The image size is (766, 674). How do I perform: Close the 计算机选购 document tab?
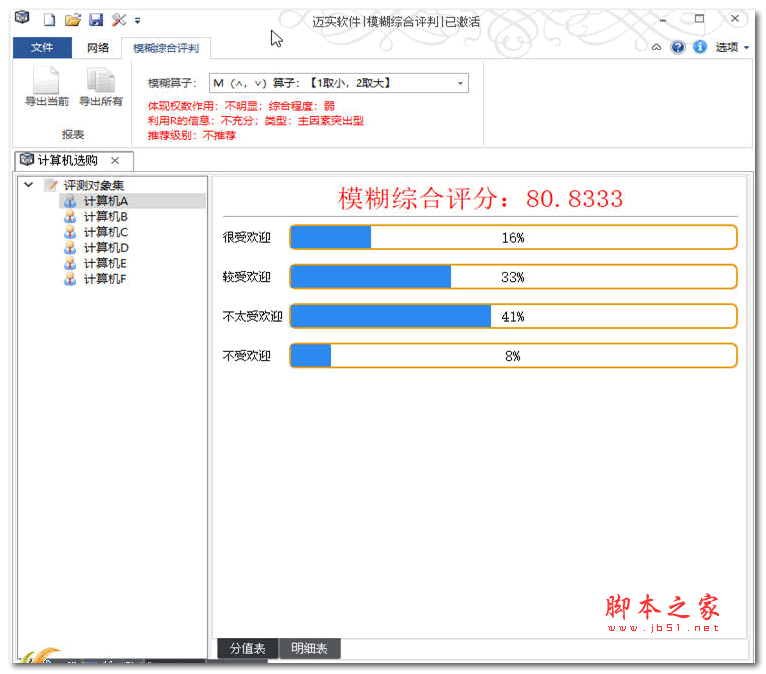115,161
